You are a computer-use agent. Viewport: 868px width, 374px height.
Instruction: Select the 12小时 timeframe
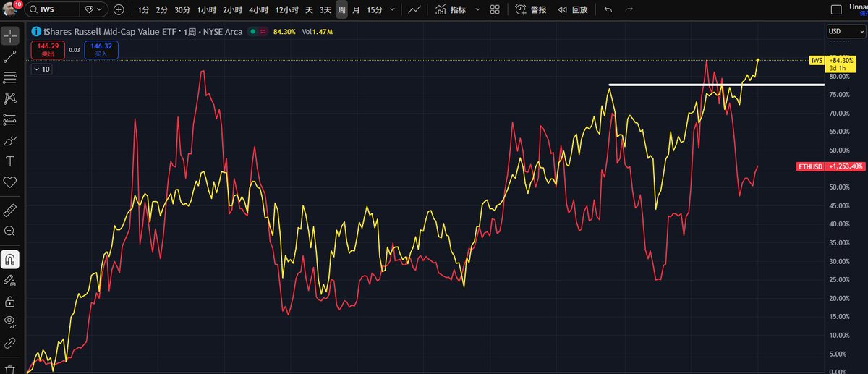click(286, 9)
